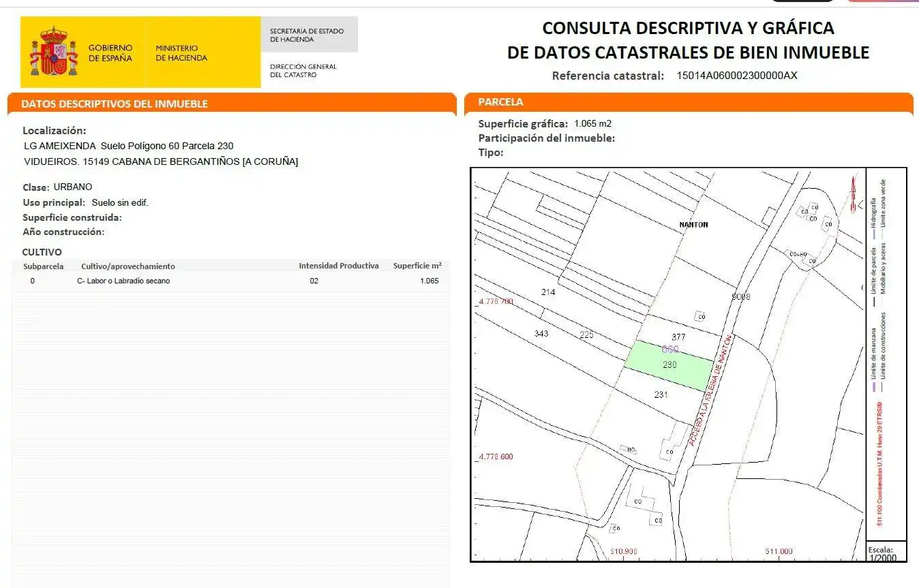Click the 'Superficie m²' column header
This screenshot has height=588, width=919.
pyautogui.click(x=417, y=266)
